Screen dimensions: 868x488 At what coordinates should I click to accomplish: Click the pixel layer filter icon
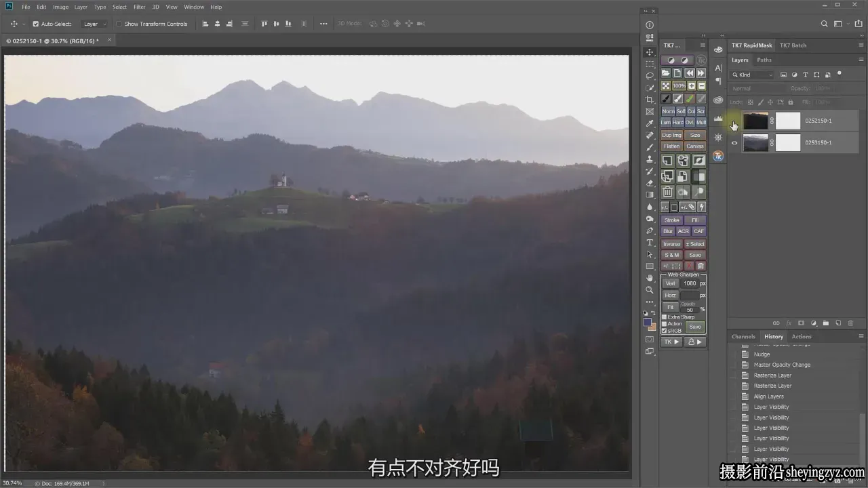(784, 75)
